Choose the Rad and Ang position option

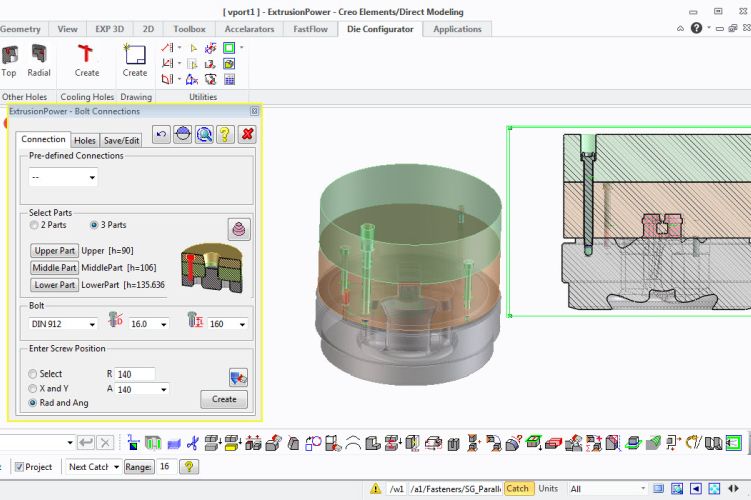[33, 403]
